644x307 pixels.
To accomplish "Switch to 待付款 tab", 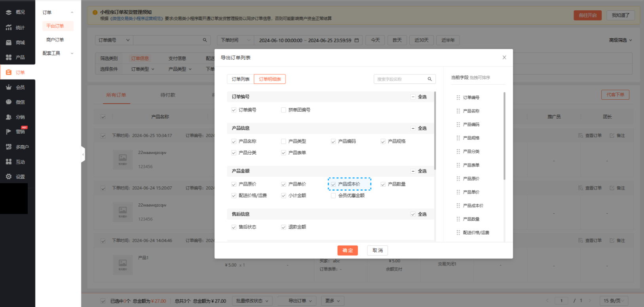I will tap(168, 95).
